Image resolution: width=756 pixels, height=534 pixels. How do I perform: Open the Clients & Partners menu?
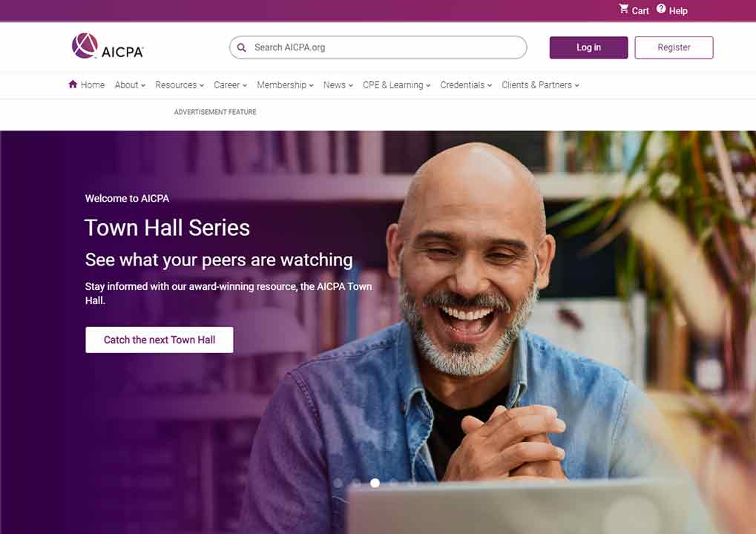point(540,85)
